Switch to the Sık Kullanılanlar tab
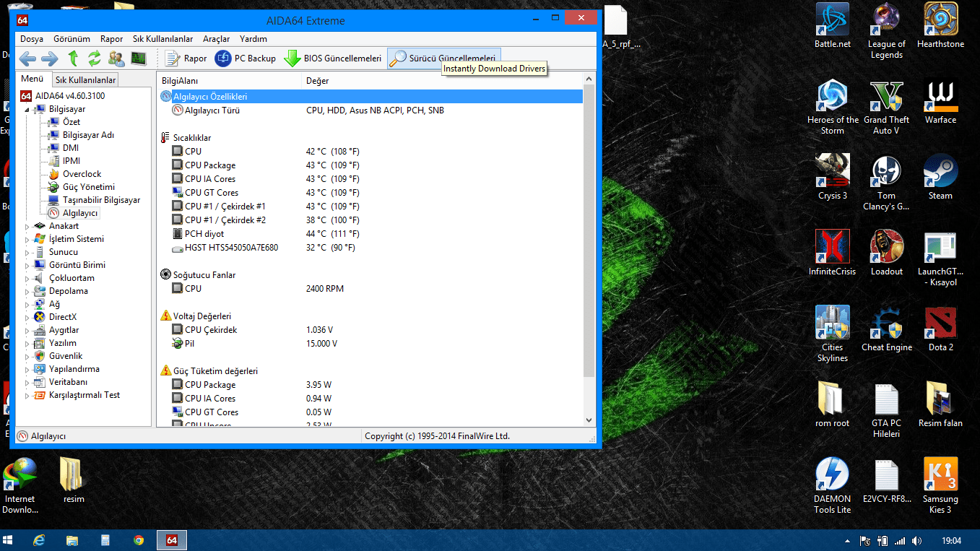Image resolution: width=980 pixels, height=551 pixels. tap(85, 79)
